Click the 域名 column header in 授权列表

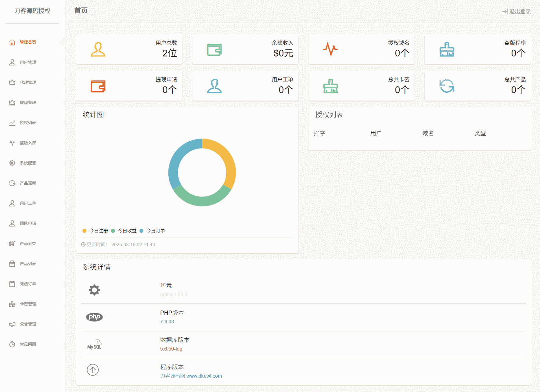pos(428,133)
